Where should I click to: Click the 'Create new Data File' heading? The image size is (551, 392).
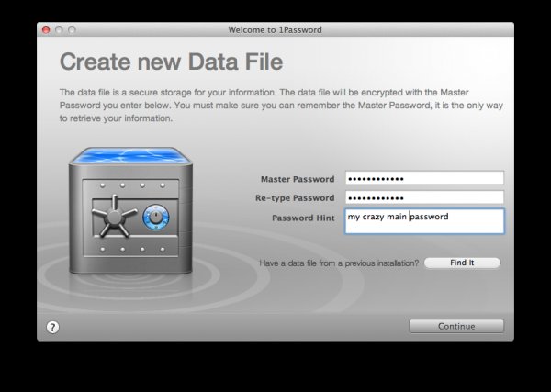point(171,62)
